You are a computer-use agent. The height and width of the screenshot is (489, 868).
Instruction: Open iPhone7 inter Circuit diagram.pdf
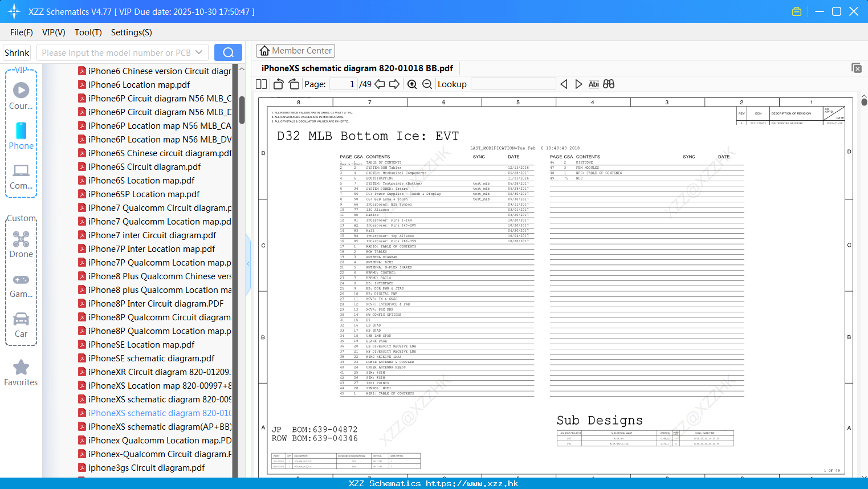152,235
